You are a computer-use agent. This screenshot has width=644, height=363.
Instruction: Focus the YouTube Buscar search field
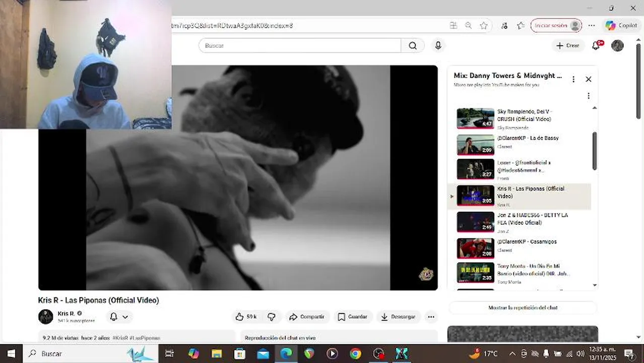(x=300, y=45)
